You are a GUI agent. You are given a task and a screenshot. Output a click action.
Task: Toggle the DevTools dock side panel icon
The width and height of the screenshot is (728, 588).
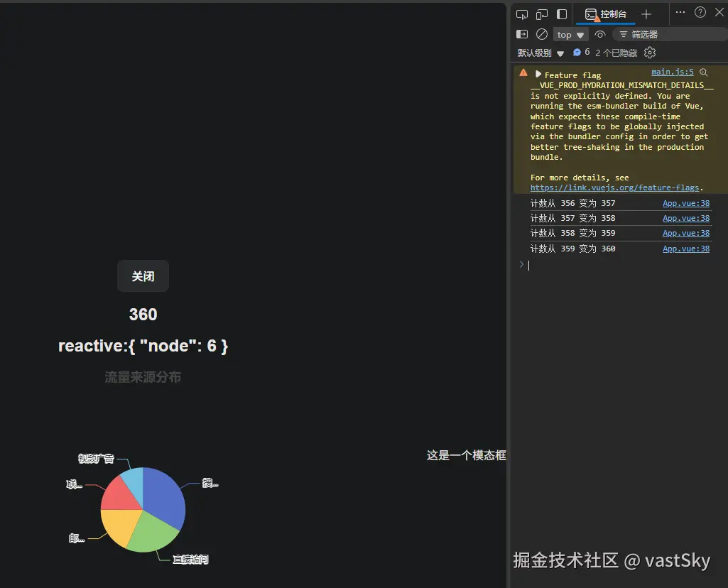(x=562, y=14)
